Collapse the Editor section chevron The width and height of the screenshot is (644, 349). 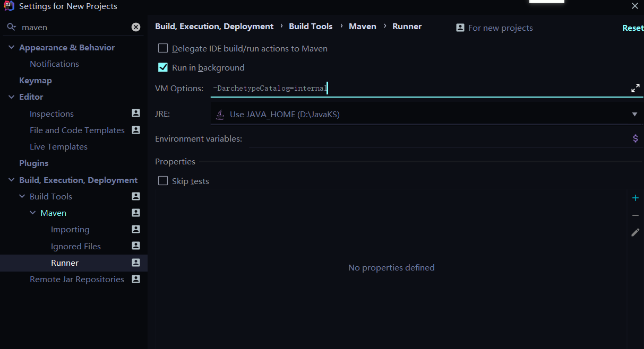point(12,97)
